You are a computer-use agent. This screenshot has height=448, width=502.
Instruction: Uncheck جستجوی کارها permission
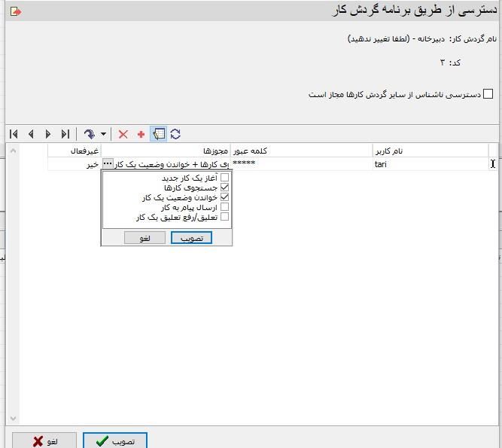[x=224, y=187]
